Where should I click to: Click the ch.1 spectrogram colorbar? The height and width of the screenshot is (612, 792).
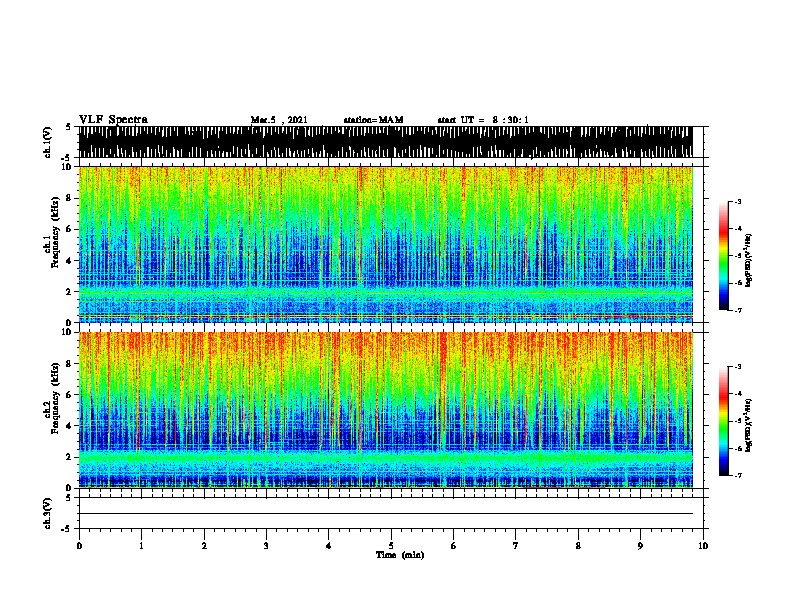coord(724,256)
